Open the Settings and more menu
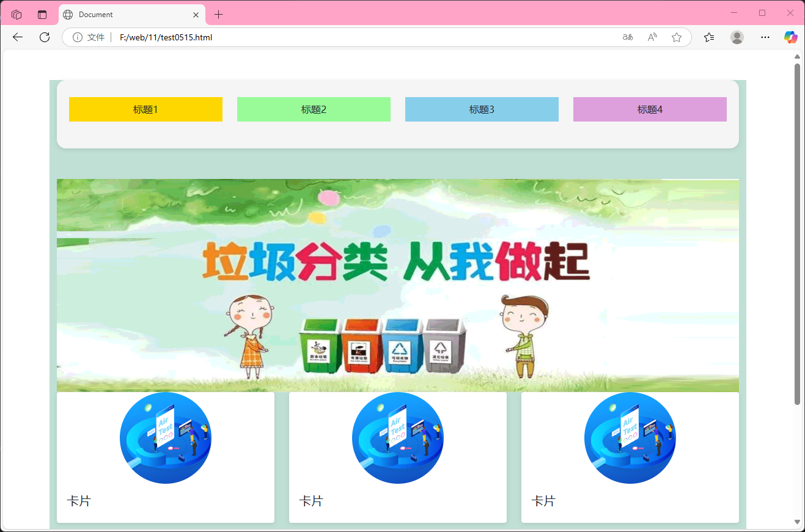This screenshot has width=805, height=532. pyautogui.click(x=765, y=37)
